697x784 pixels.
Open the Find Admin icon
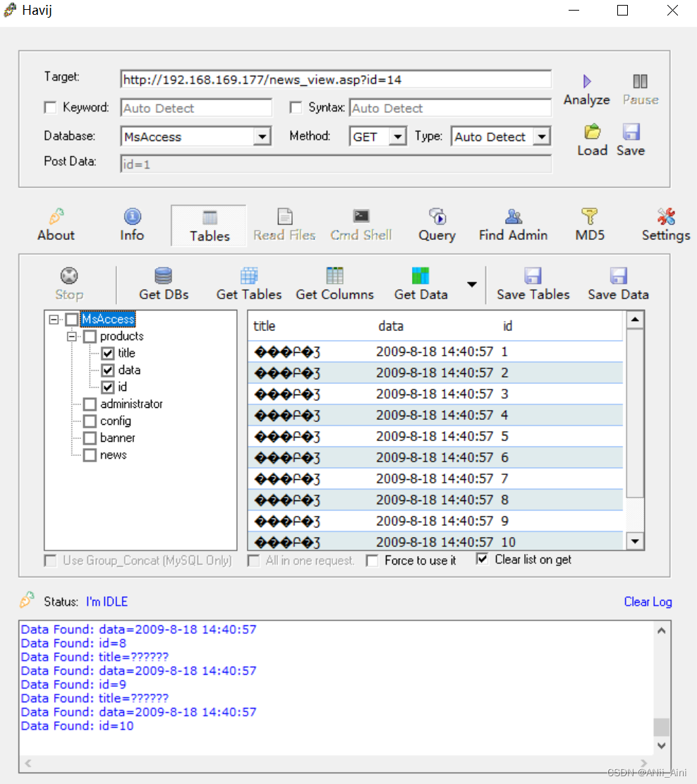pos(513,217)
